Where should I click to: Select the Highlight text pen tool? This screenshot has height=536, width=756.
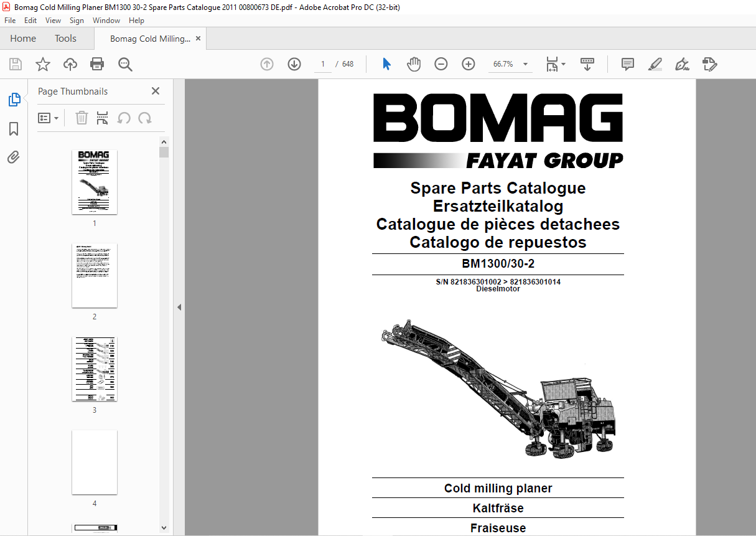pos(655,64)
